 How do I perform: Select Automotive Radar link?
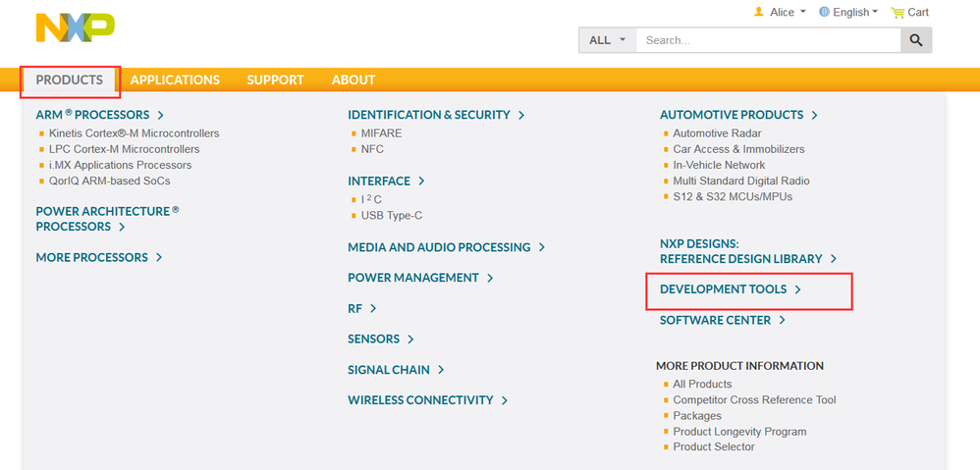717,133
